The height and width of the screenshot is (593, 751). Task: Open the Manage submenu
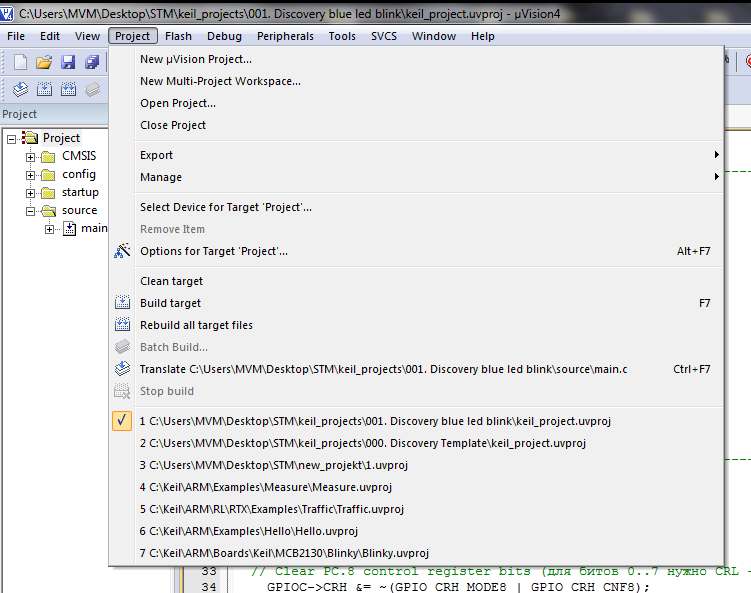[x=161, y=177]
